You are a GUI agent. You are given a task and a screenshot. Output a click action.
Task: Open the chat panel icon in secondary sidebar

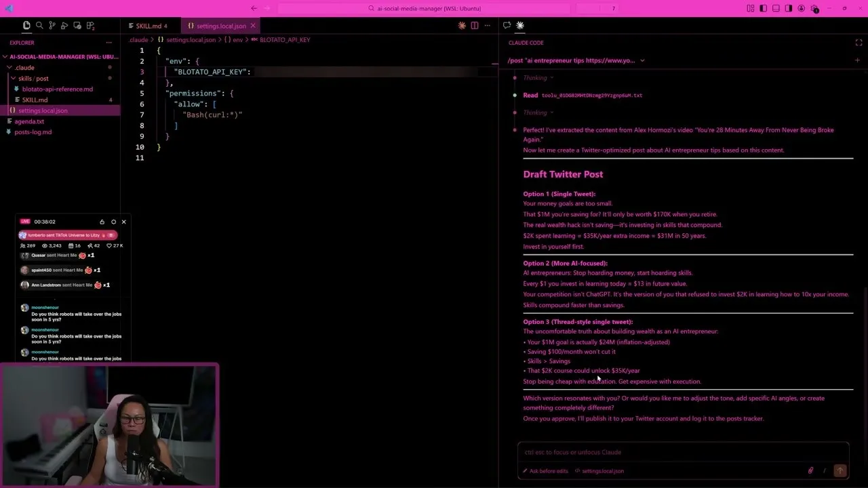click(507, 25)
